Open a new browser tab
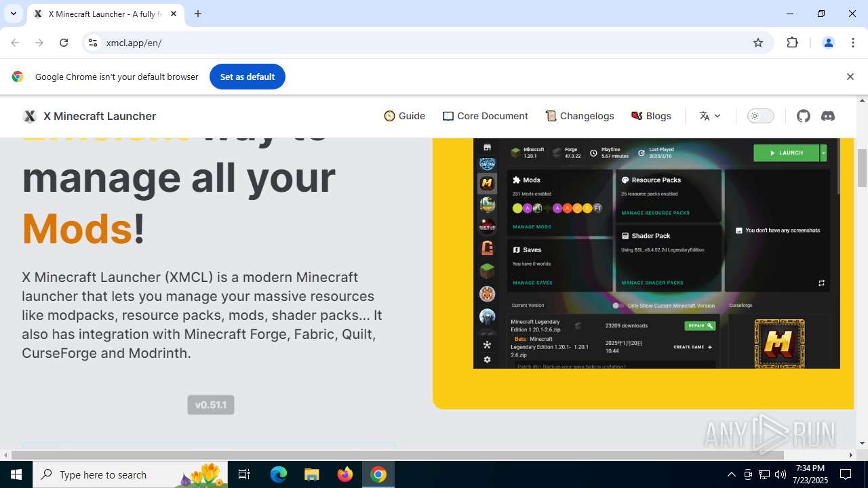 coord(198,14)
